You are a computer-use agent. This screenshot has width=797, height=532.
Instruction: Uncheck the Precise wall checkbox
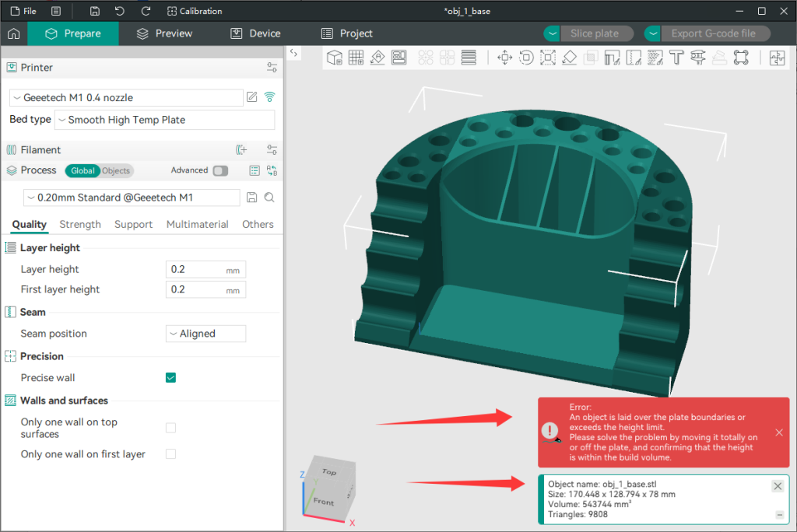click(x=171, y=378)
